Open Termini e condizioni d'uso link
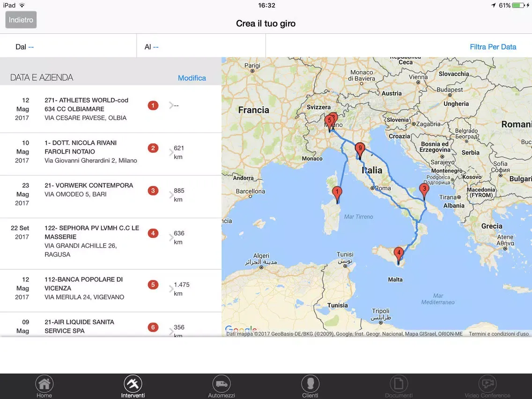The height and width of the screenshot is (399, 532). point(498,334)
